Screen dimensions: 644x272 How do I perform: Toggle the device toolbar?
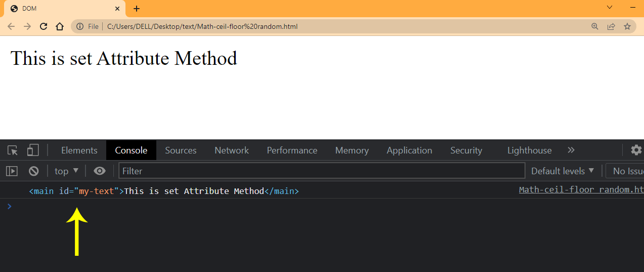click(x=33, y=150)
